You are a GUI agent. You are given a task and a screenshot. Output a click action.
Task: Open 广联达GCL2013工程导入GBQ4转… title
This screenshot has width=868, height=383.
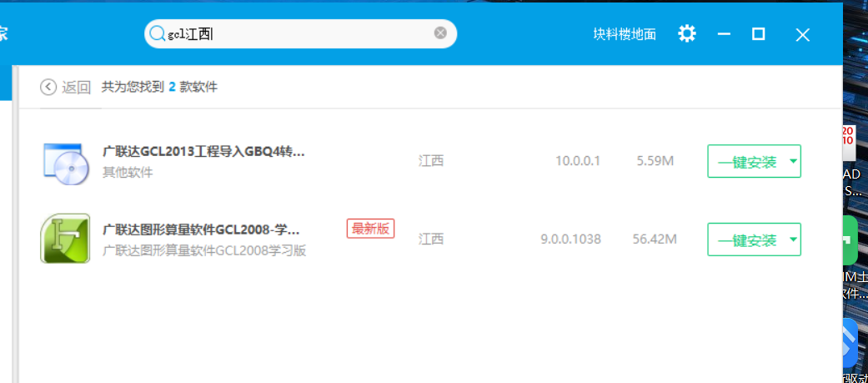click(x=203, y=151)
